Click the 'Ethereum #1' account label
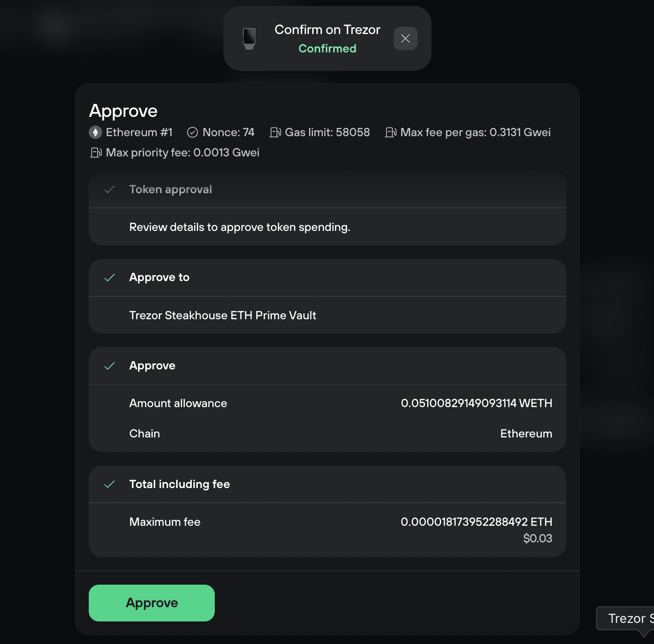Viewport: 654px width, 644px height. (139, 132)
